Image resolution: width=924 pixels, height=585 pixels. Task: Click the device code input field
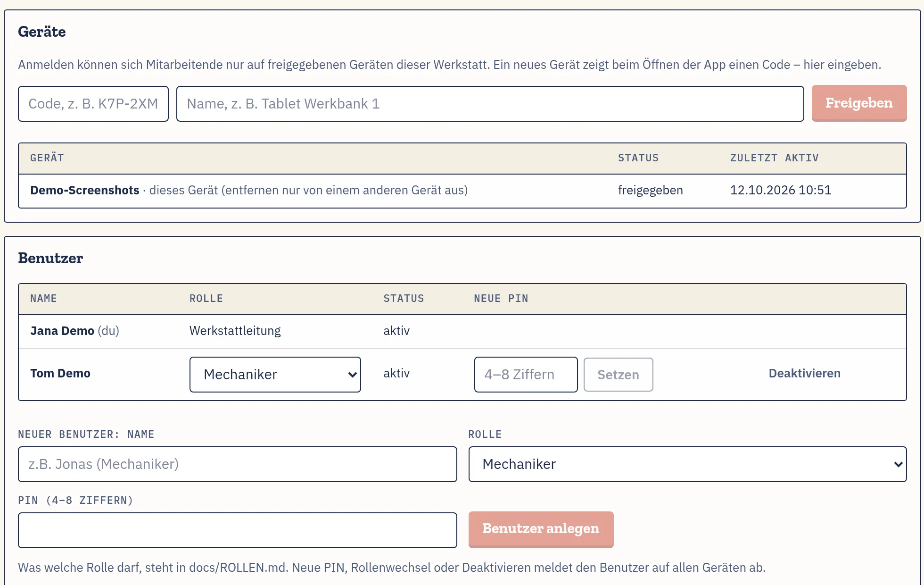click(93, 104)
